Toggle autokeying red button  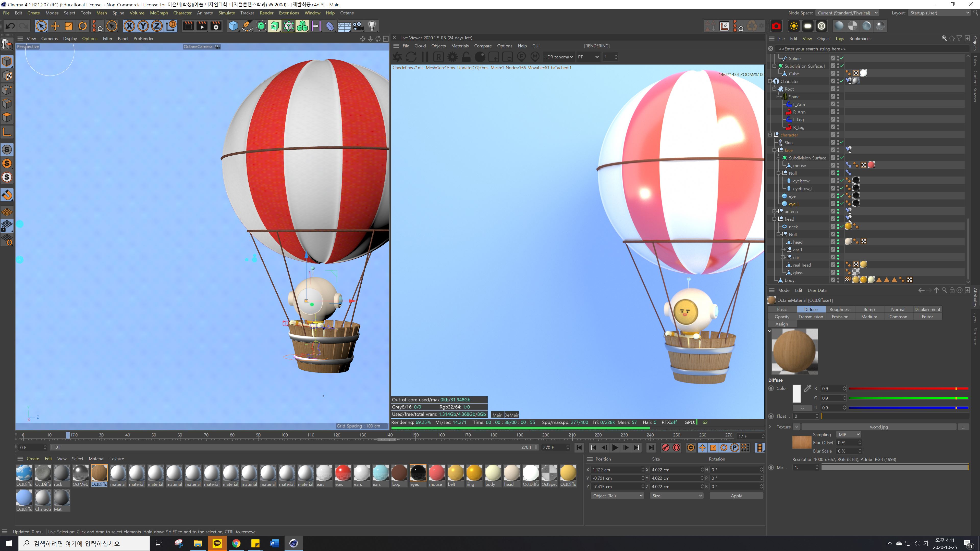click(x=676, y=448)
